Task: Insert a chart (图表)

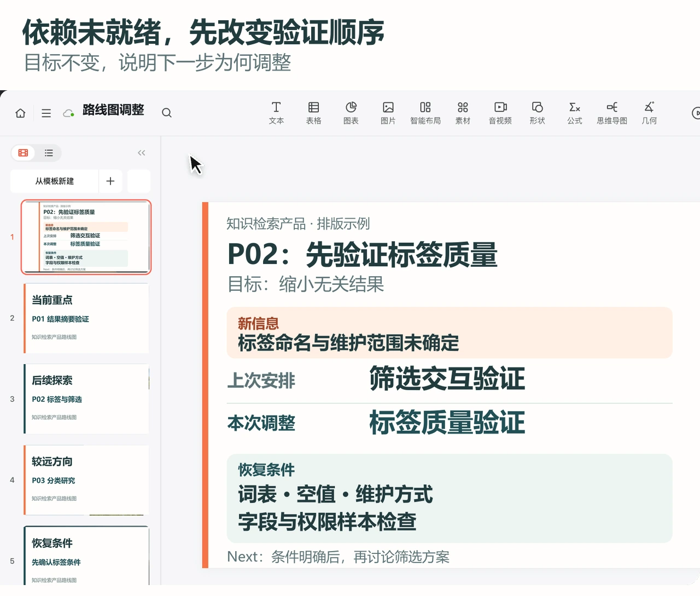Action: coord(351,113)
